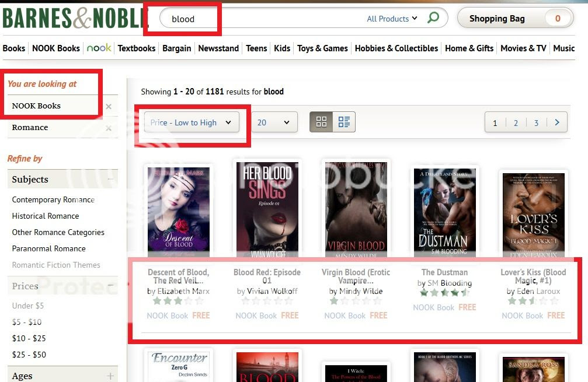This screenshot has height=382, width=588.
Task: Open Virgin Blood cover thumbnail
Action: point(356,209)
